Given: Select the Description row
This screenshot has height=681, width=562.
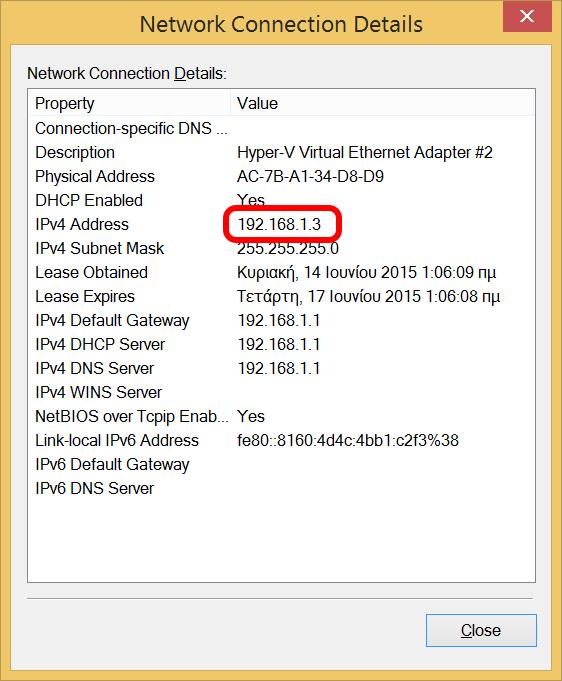Looking at the screenshot, I should tap(281, 152).
